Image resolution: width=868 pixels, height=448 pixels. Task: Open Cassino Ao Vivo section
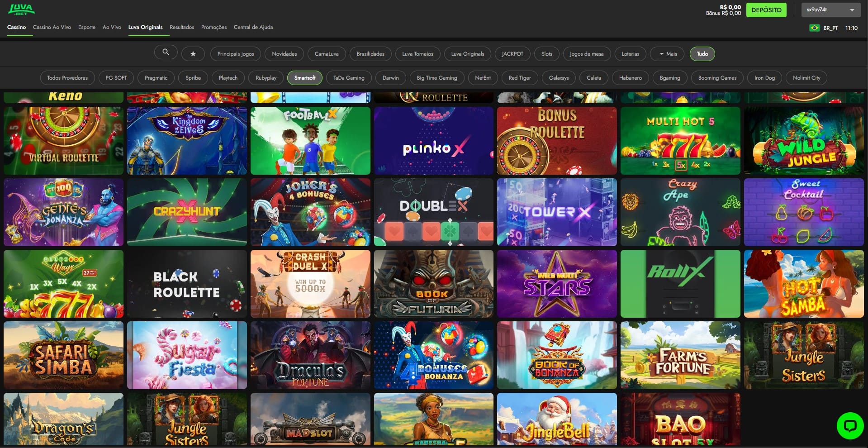tap(52, 27)
